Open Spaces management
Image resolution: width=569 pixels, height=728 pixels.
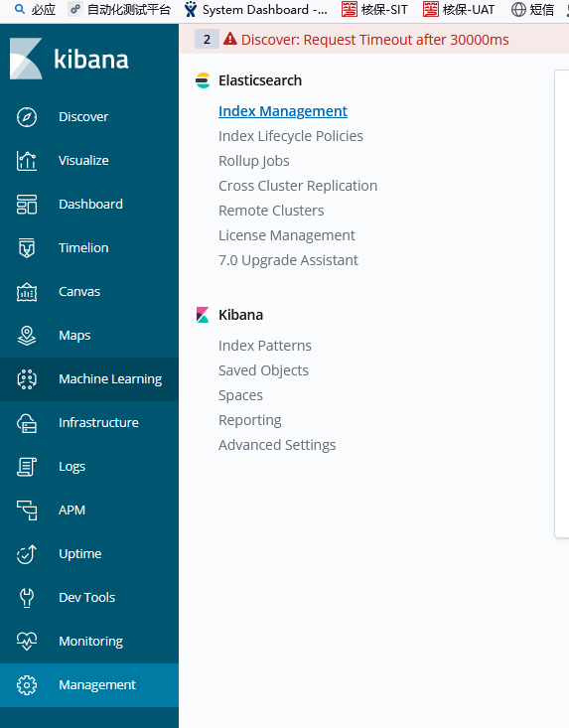click(240, 395)
